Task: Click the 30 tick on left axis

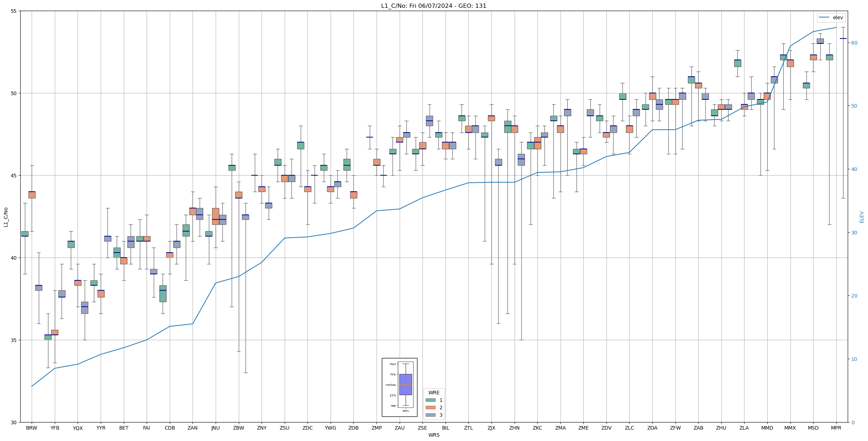Action: coord(14,422)
